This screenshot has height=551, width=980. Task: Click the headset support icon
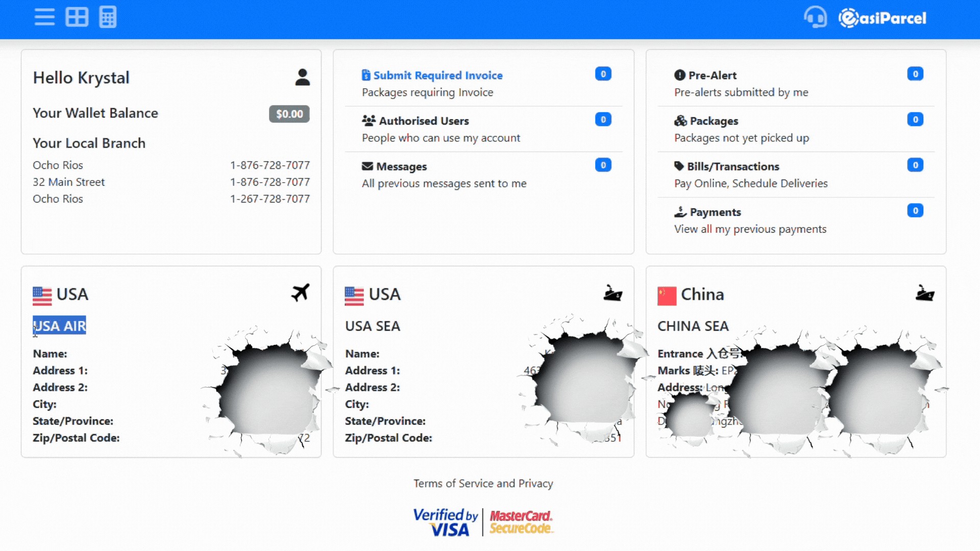(815, 17)
